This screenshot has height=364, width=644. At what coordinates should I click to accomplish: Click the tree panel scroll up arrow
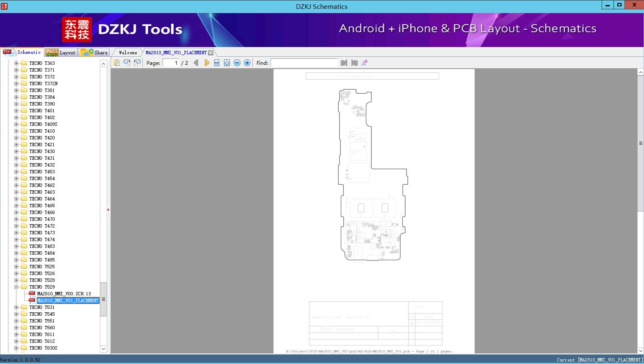103,64
